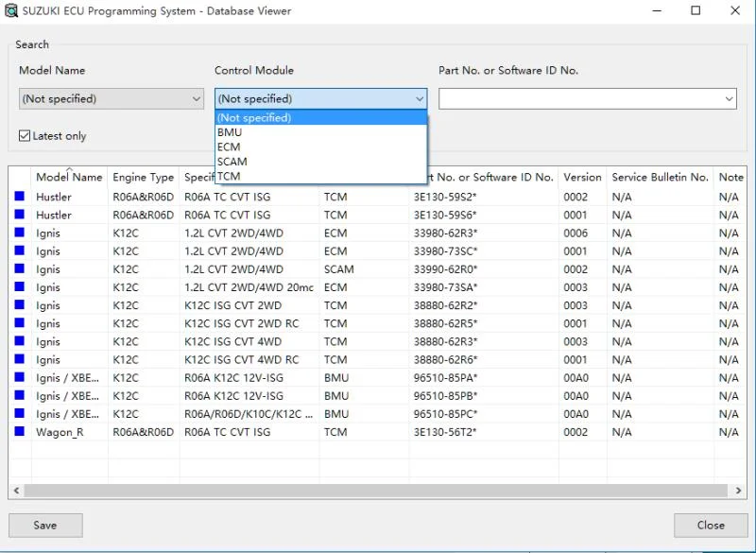Click blue marker of Ignis 33990-62R0* row
The image size is (756, 553).
[x=19, y=268]
